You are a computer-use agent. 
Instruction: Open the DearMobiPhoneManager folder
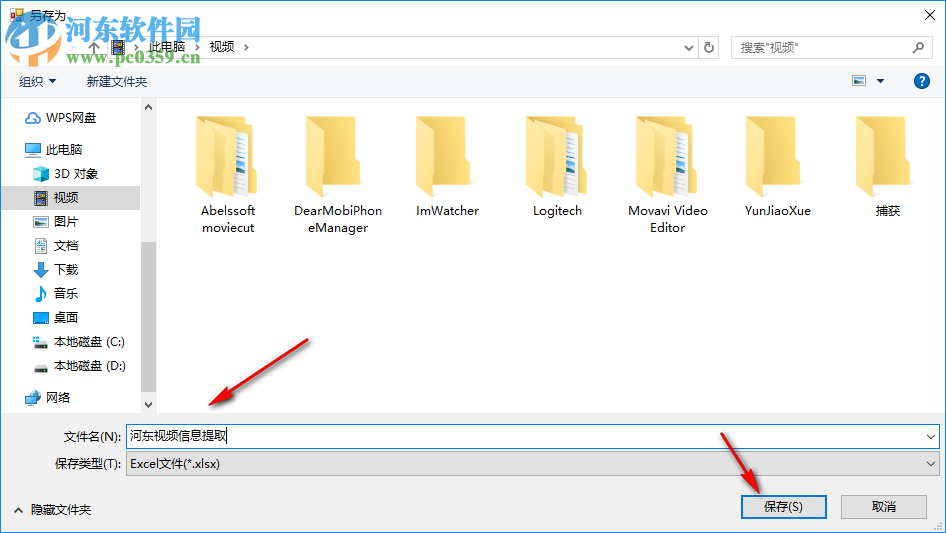click(338, 175)
